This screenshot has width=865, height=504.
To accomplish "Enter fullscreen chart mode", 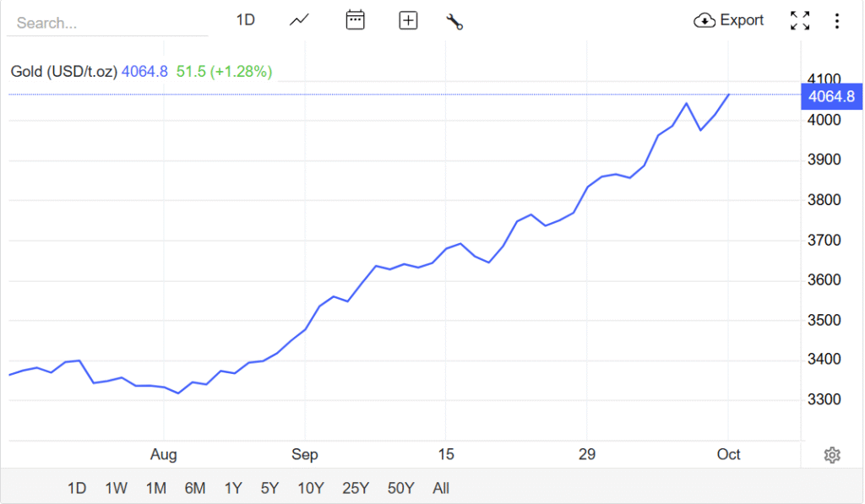I will pos(800,21).
